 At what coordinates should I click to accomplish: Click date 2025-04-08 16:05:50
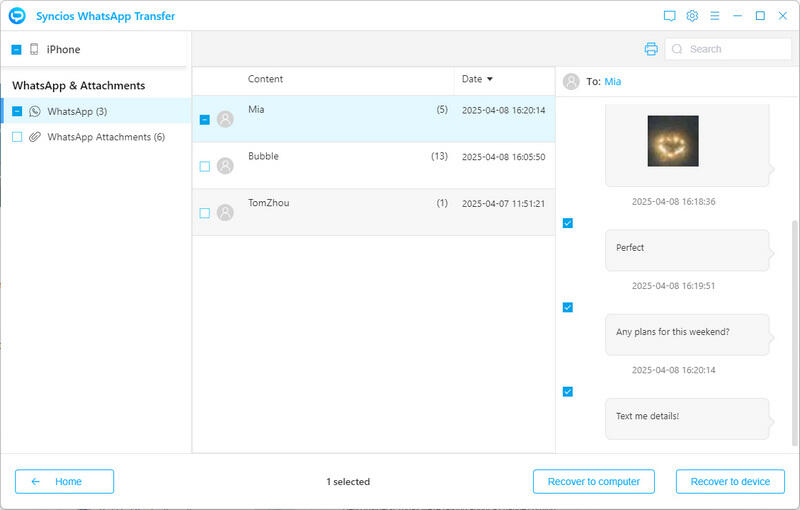[504, 157]
